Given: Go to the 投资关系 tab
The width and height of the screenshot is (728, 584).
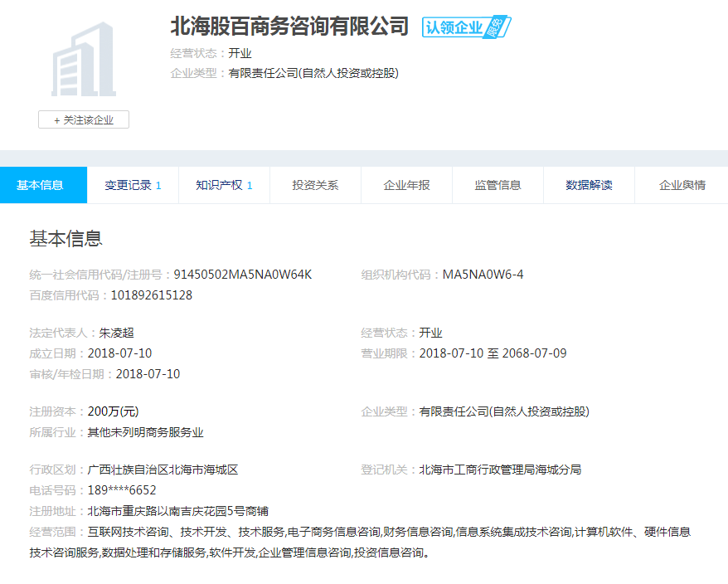Looking at the screenshot, I should tap(315, 185).
